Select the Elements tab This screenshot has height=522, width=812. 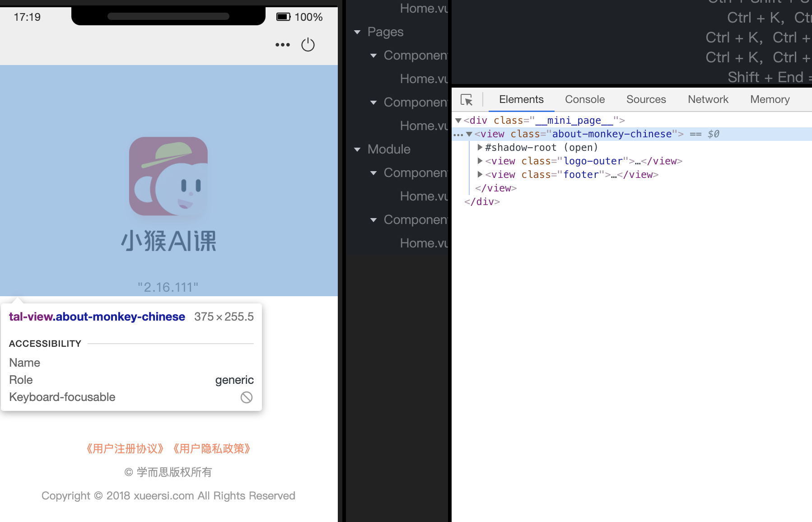point(521,99)
